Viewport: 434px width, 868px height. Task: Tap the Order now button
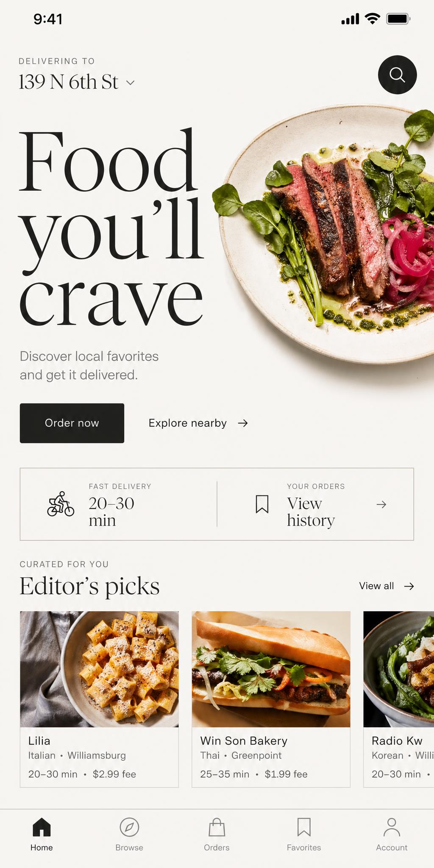click(72, 423)
